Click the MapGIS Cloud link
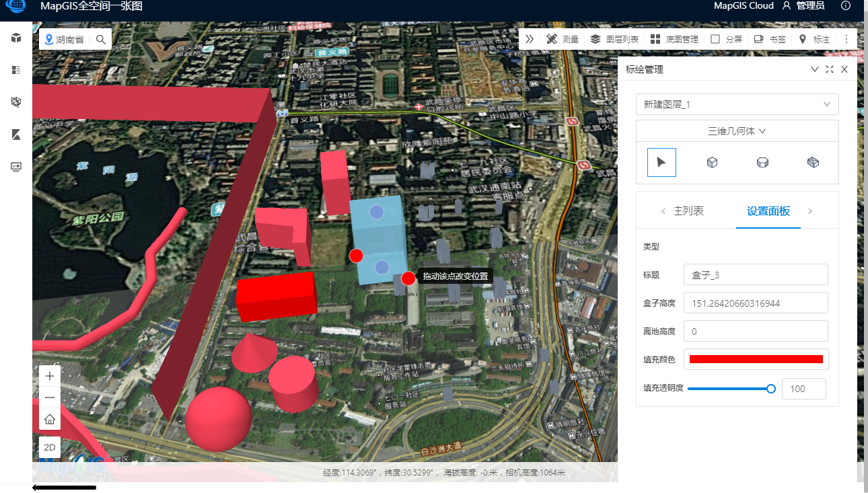 744,6
